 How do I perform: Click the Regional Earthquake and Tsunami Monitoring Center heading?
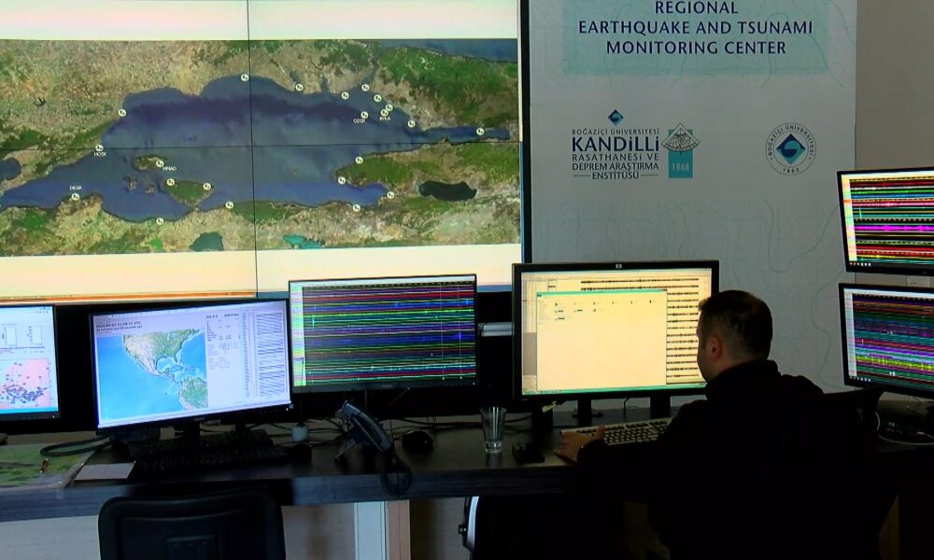pos(694,28)
